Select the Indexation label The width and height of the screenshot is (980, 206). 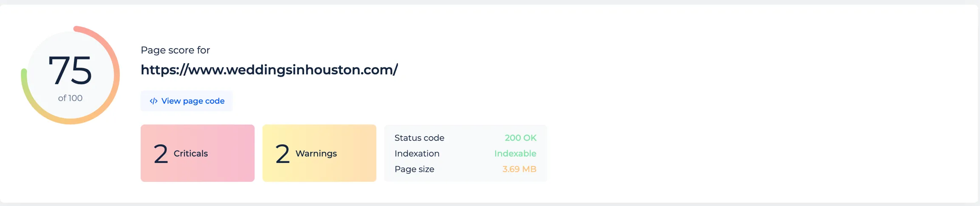click(417, 154)
